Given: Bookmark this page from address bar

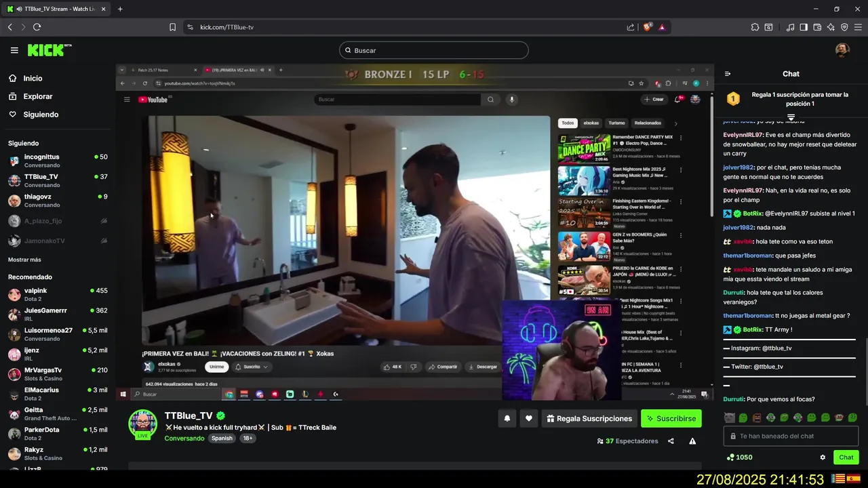Looking at the screenshot, I should [x=172, y=27].
